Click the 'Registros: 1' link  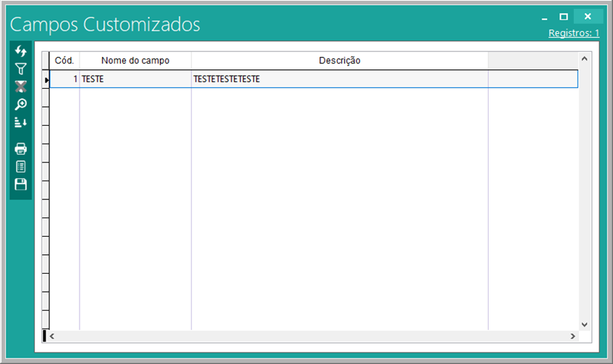coord(574,33)
